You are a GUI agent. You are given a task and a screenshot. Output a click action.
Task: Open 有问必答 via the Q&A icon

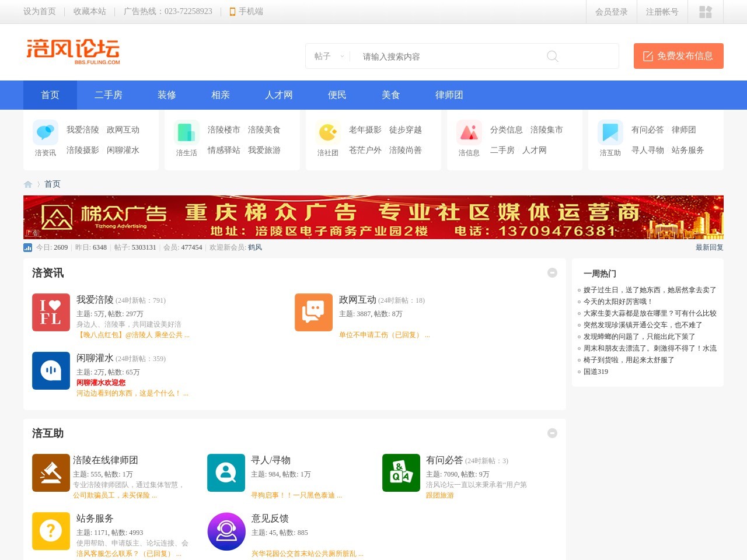401,473
